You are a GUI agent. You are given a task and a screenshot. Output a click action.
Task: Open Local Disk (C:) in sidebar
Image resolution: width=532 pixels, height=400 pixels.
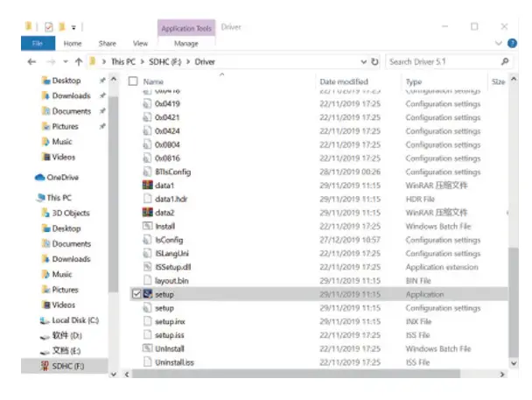(x=69, y=320)
